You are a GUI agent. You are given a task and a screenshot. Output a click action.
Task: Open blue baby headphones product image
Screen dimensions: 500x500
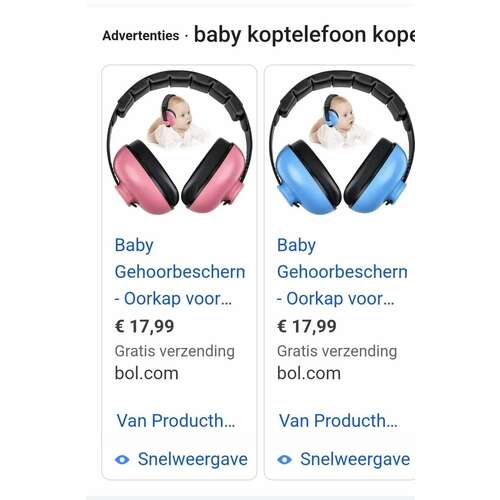click(342, 142)
